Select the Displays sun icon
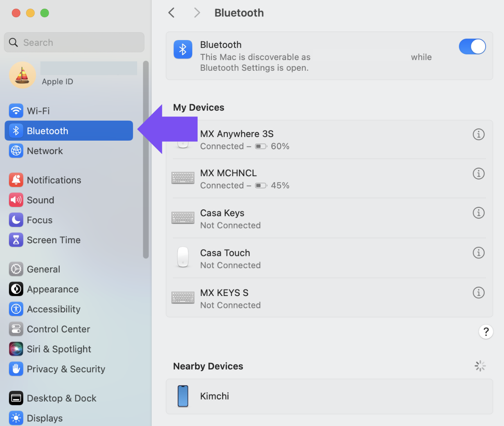 [16, 418]
